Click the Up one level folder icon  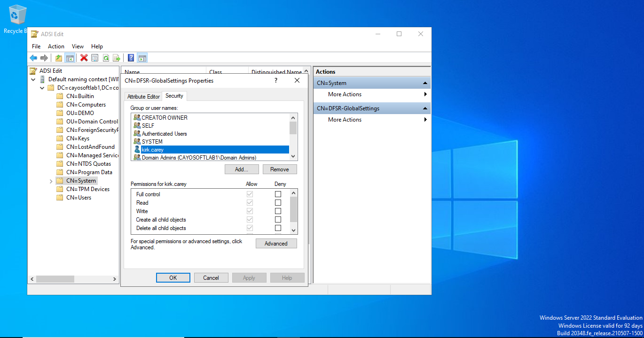pyautogui.click(x=59, y=58)
